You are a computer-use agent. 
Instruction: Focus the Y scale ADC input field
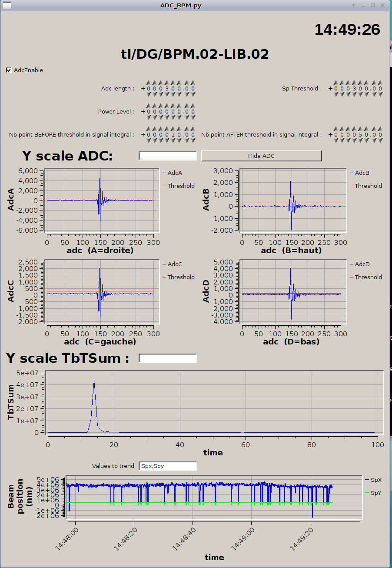pyautogui.click(x=167, y=156)
